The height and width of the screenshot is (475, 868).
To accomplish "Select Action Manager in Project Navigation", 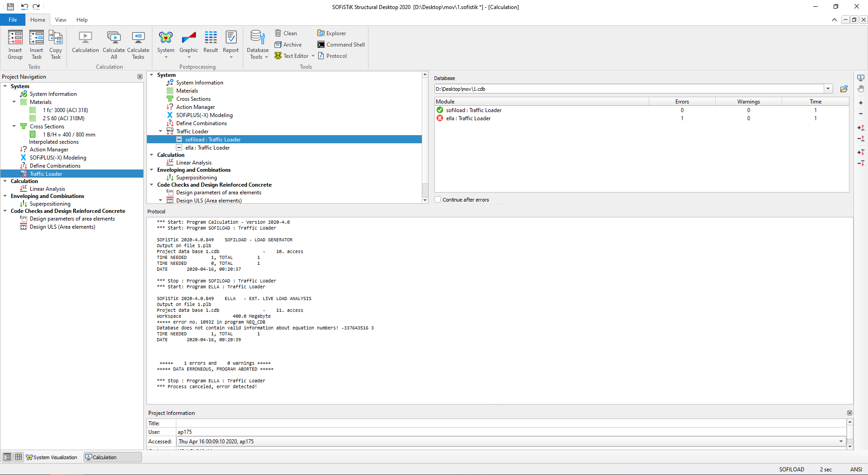I will pos(49,150).
